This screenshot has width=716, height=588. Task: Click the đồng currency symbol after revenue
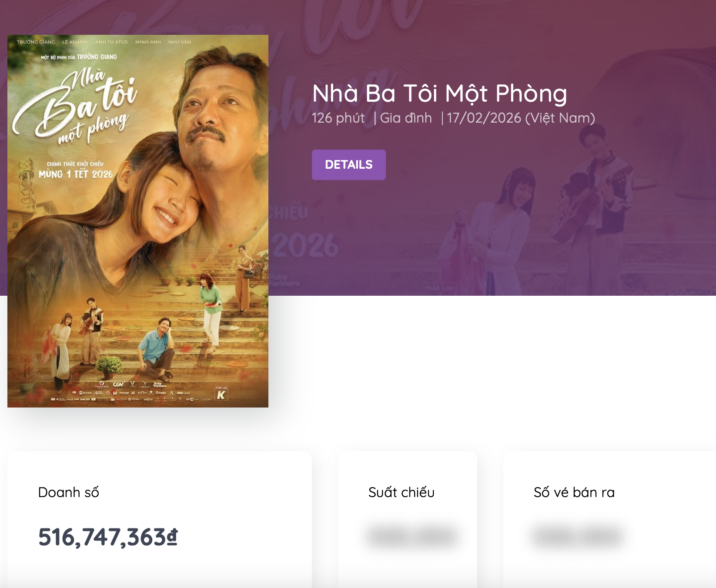[x=173, y=537]
